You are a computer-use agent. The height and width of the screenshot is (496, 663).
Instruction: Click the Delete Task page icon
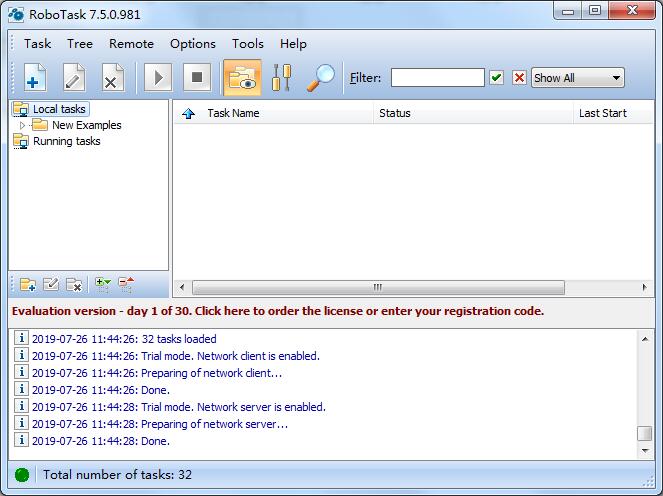113,77
